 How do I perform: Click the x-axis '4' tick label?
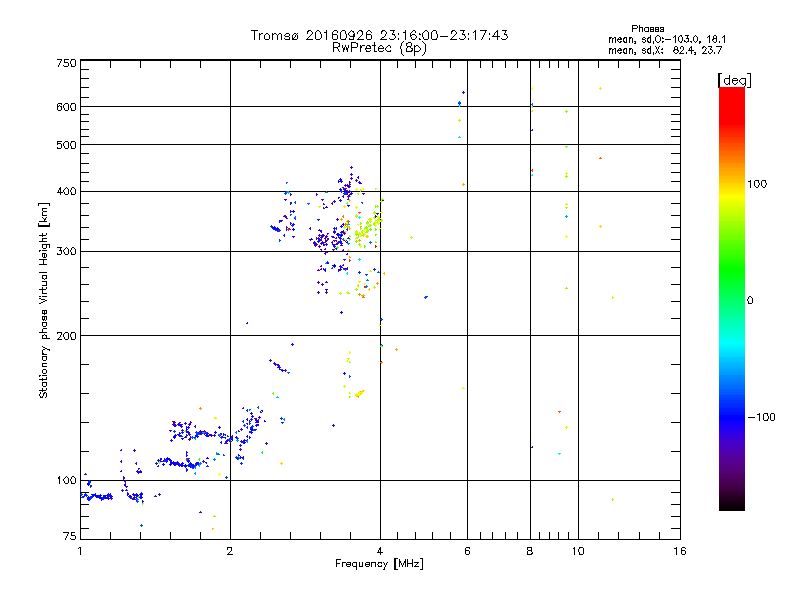point(380,551)
